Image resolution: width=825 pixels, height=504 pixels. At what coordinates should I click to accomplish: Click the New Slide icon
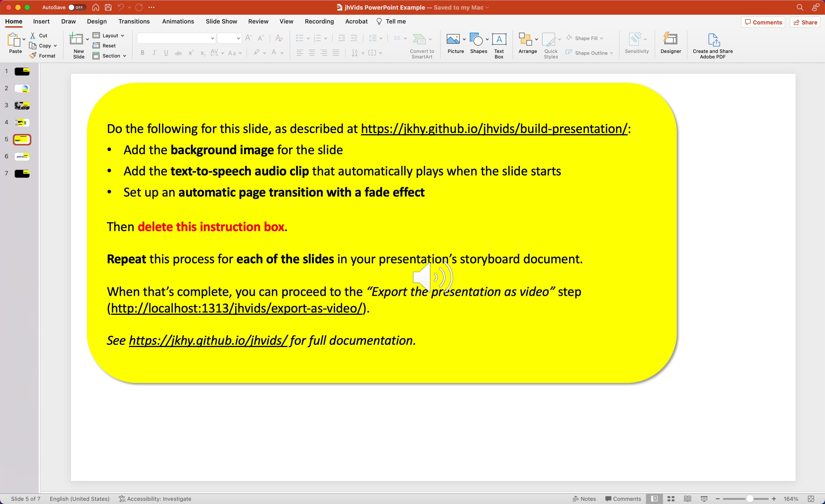coord(76,40)
